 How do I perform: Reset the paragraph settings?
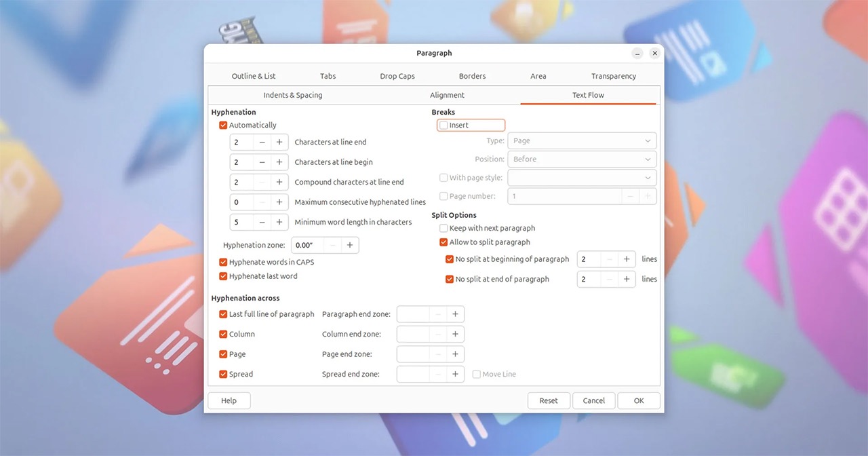(549, 401)
